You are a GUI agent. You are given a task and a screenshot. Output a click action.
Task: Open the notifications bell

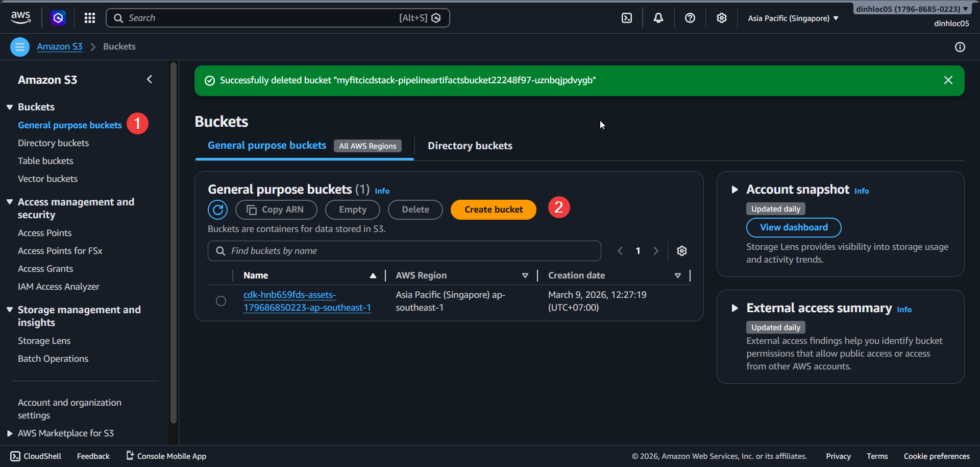[x=658, y=18]
